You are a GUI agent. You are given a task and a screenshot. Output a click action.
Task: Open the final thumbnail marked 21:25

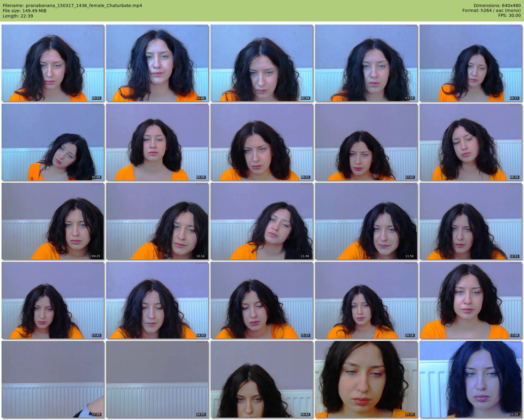tap(471, 379)
